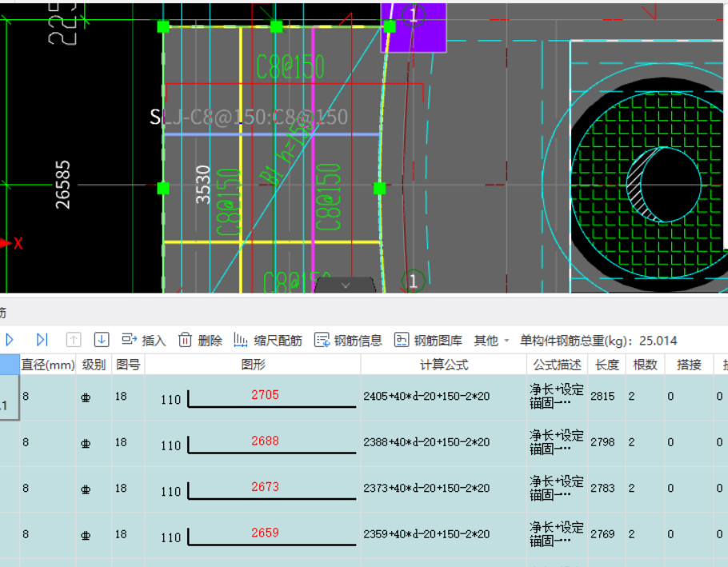Select the SLJ-C8@150 rebar label
728x567 pixels.
tap(248, 117)
